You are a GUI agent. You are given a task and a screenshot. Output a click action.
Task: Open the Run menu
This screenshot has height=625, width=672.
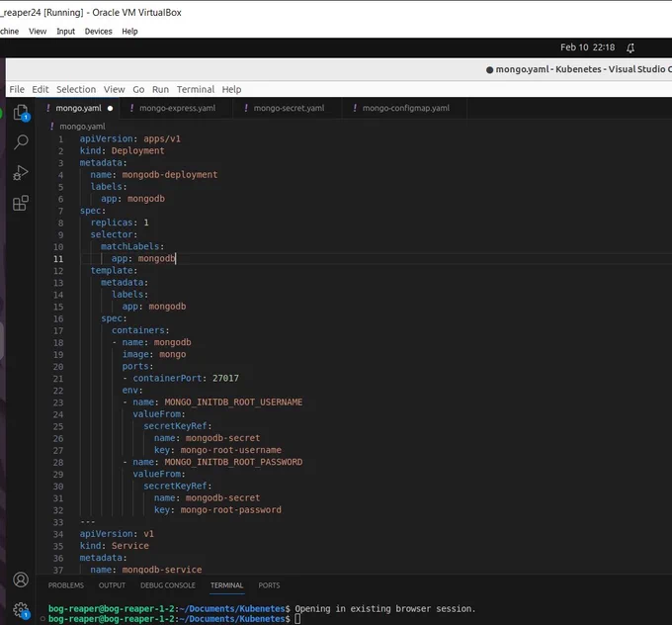pyautogui.click(x=160, y=89)
